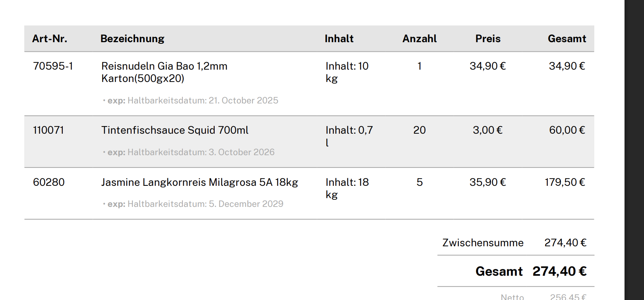The image size is (644, 300).
Task: Click the Anzahl column header
Action: coord(419,39)
